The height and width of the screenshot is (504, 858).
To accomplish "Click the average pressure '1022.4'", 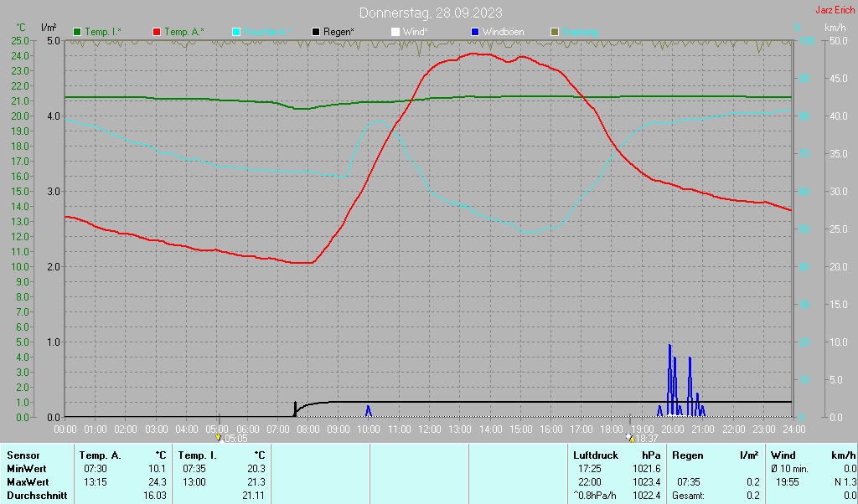I will coord(647,496).
